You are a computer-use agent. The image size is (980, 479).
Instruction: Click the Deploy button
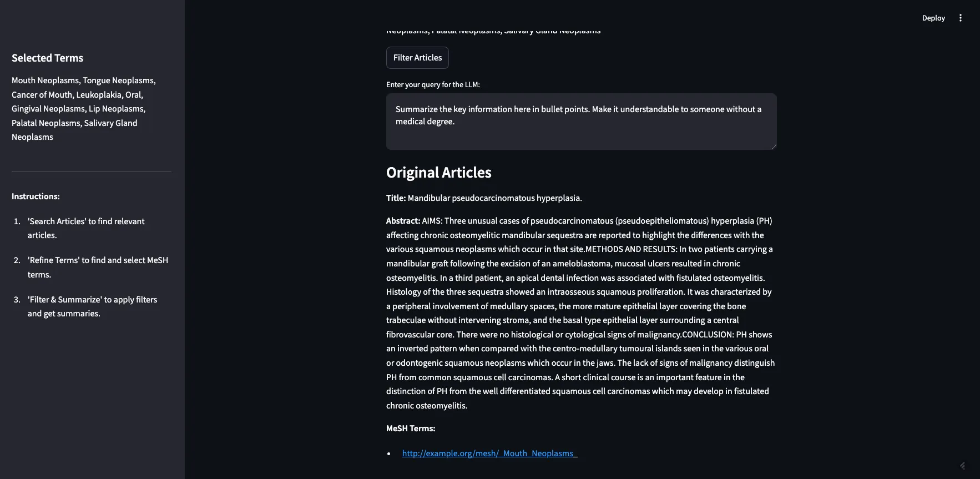point(933,18)
